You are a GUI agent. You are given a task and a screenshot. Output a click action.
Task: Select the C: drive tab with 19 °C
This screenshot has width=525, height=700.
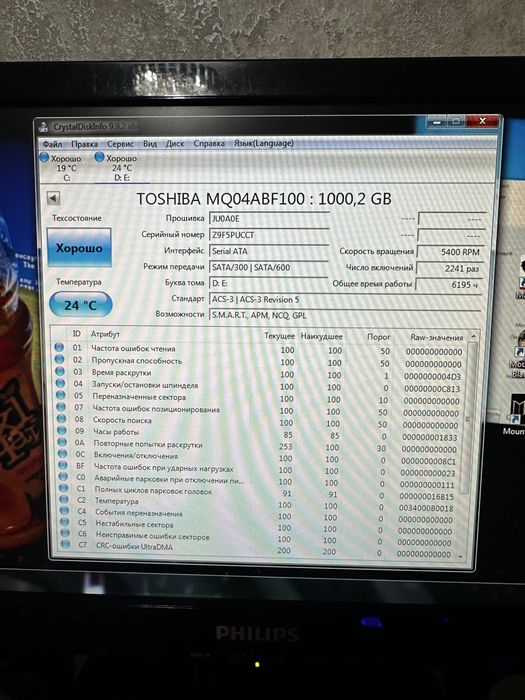point(61,168)
